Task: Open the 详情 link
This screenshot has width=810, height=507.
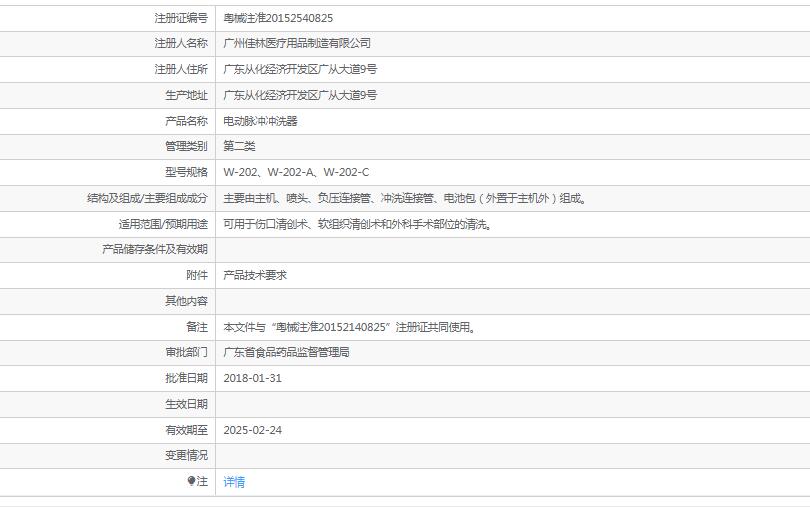Action: 234,482
